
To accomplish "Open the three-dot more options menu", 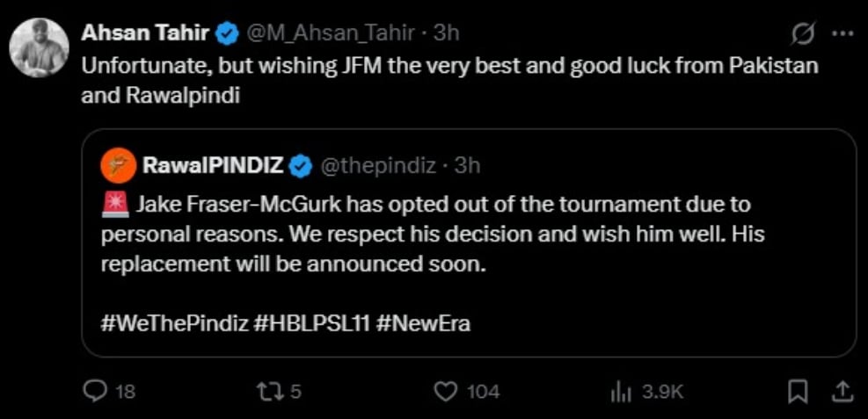I will pyautogui.click(x=842, y=34).
